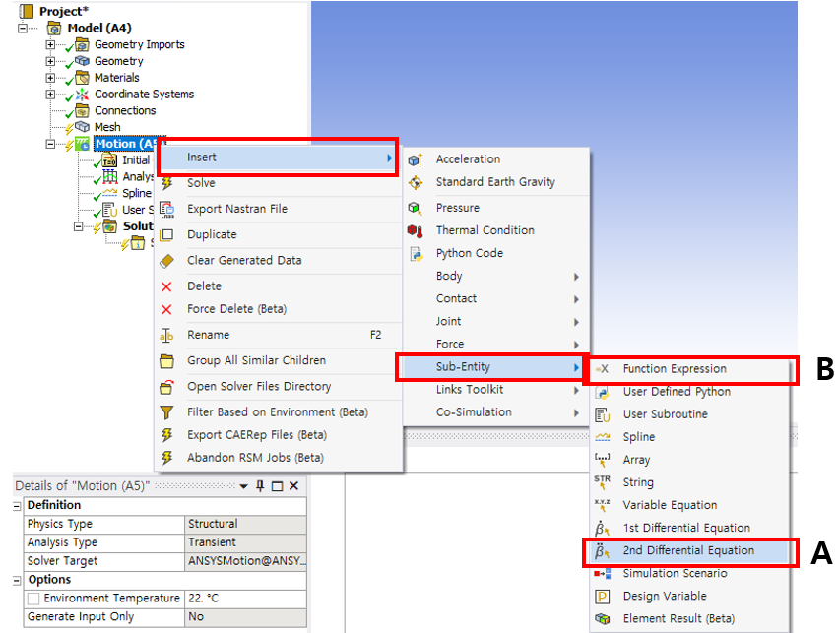Click the Thermal Condition icon

(415, 230)
